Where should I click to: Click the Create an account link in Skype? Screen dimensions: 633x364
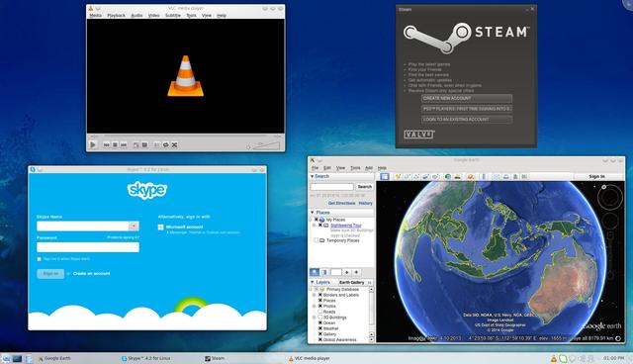[x=92, y=274]
